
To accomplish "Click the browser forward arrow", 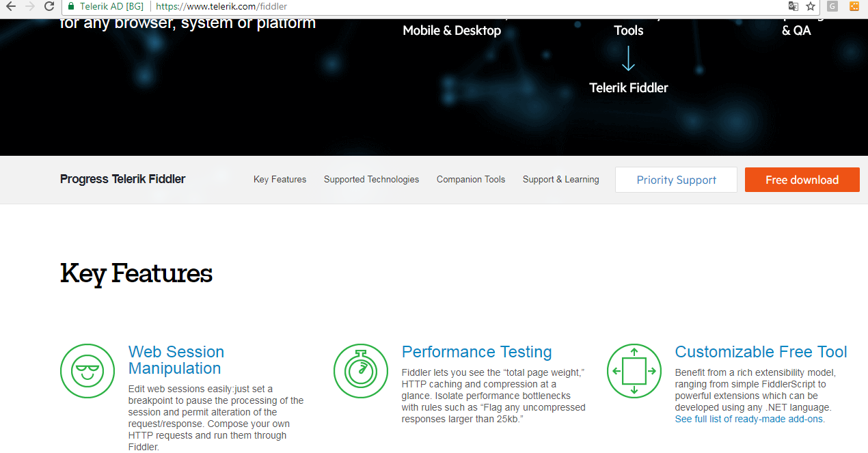I will [30, 6].
